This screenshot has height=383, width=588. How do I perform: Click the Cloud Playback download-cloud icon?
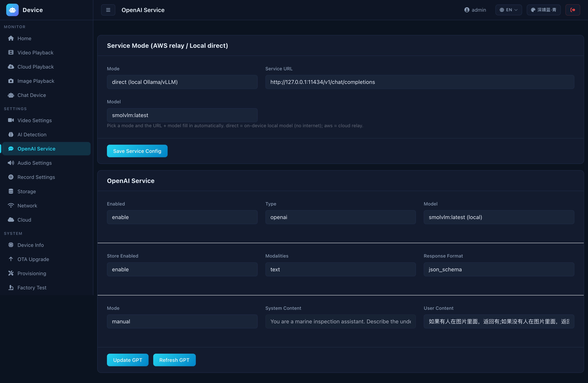11,67
